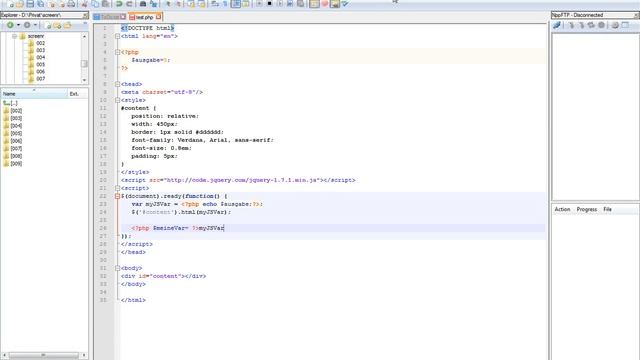The height and width of the screenshot is (360, 640).
Task: Click the NppFTP Action column header
Action: coord(562,209)
